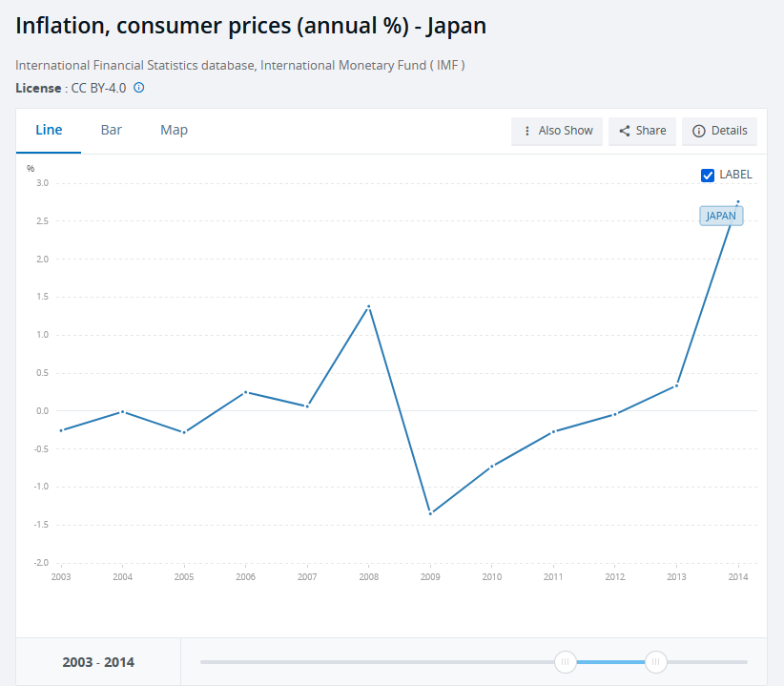Image resolution: width=784 pixels, height=686 pixels.
Task: Click the grey slider track left of the range
Action: [x=382, y=661]
